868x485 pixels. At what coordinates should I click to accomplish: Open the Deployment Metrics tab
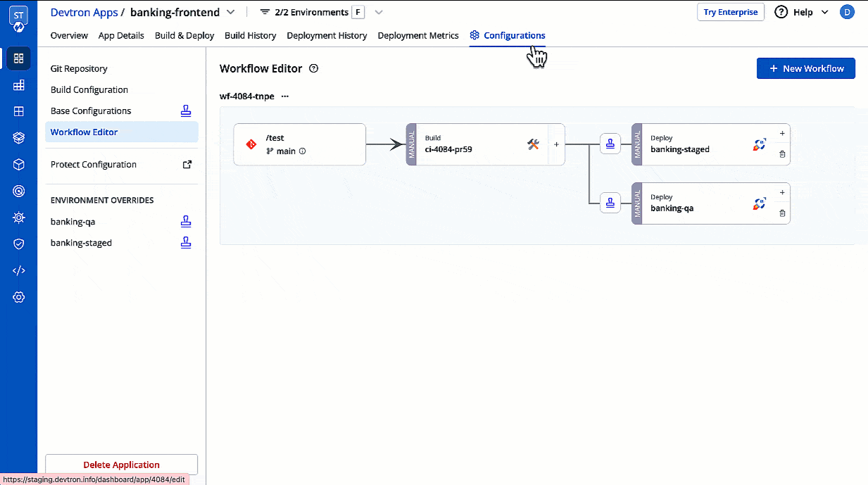[x=417, y=35]
